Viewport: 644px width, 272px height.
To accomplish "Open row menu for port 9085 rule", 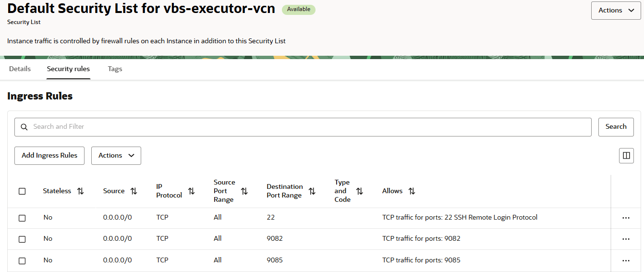I will [625, 260].
